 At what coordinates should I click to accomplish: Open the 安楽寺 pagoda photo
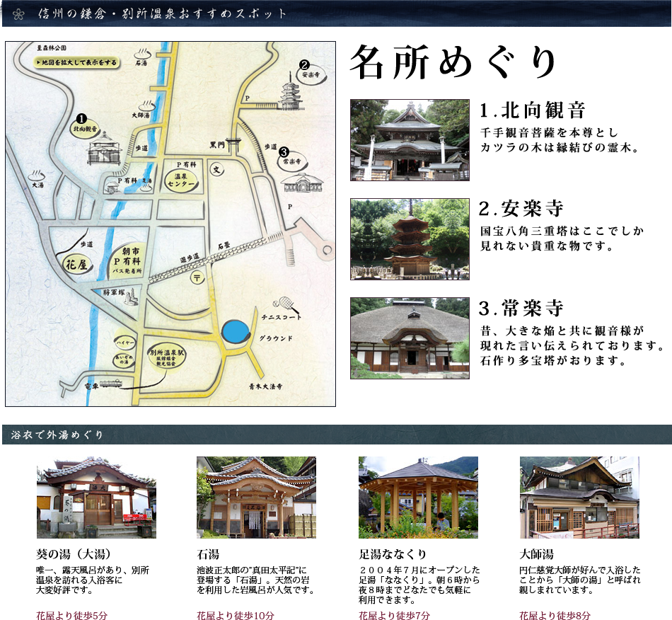(410, 239)
